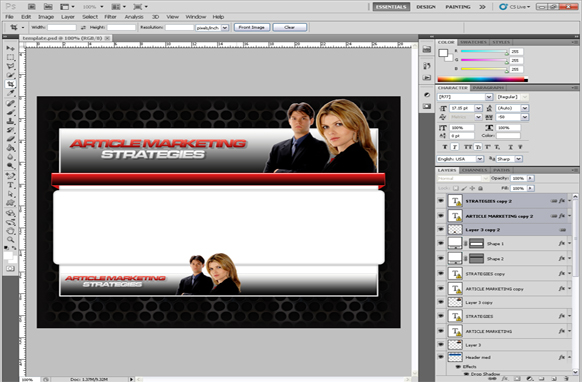Select the Quick Selection tool
The image size is (582, 382).
pyautogui.click(x=10, y=75)
